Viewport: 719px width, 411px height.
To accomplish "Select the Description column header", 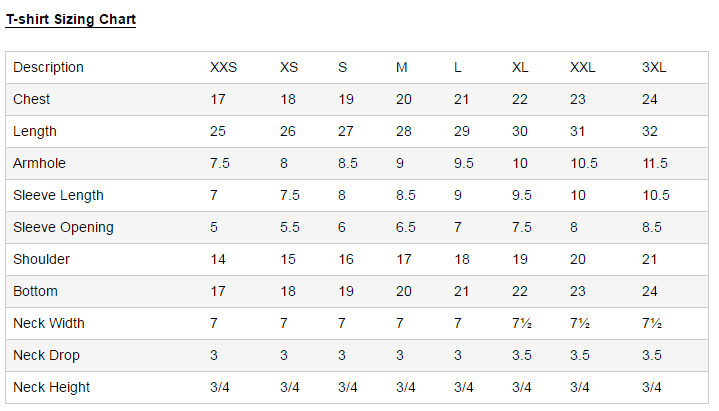I will [48, 67].
